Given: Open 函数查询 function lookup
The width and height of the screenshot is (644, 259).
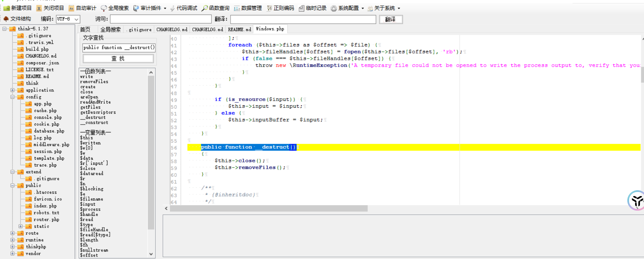Looking at the screenshot, I should 216,8.
